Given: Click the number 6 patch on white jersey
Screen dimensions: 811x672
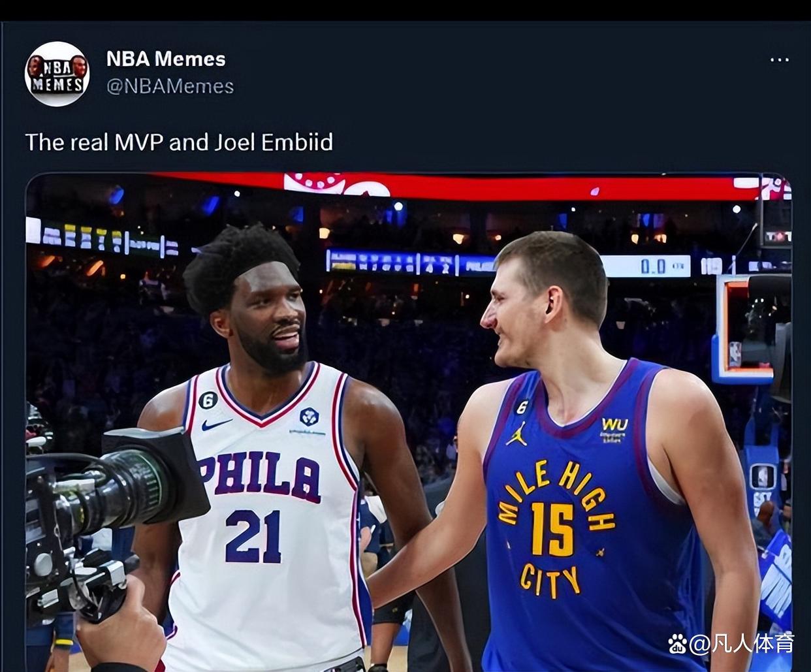Looking at the screenshot, I should click(208, 400).
